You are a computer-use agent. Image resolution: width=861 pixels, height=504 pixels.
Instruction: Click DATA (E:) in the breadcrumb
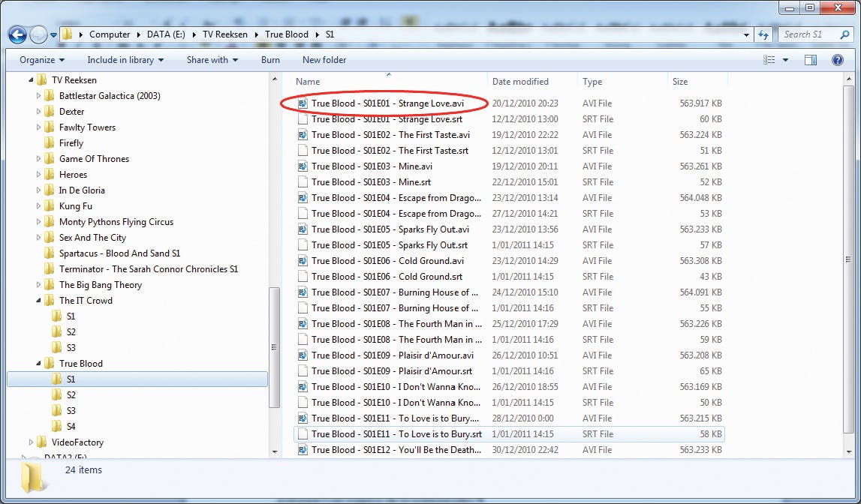tap(166, 34)
